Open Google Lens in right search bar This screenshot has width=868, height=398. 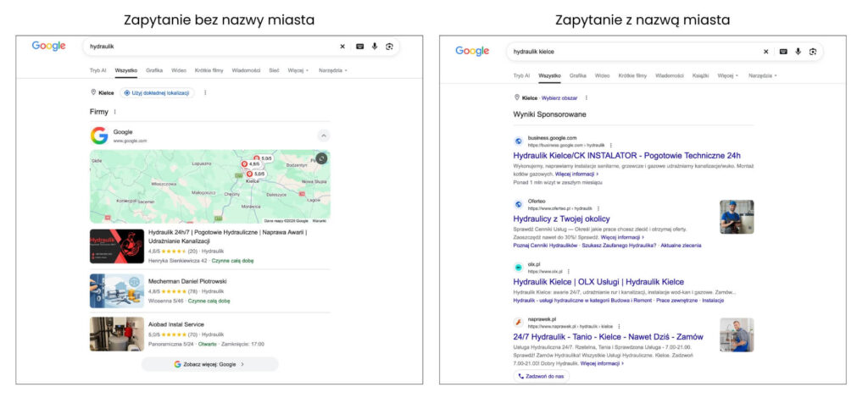pyautogui.click(x=813, y=52)
